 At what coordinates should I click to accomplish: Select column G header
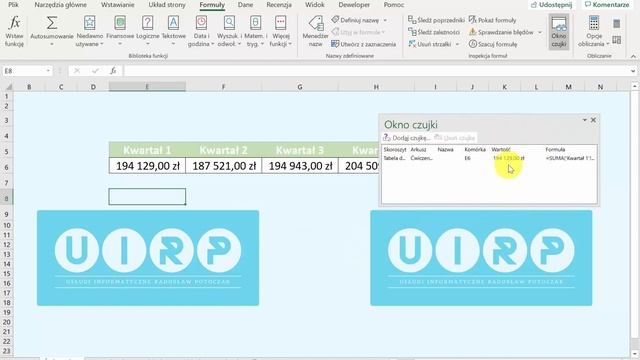coord(300,87)
